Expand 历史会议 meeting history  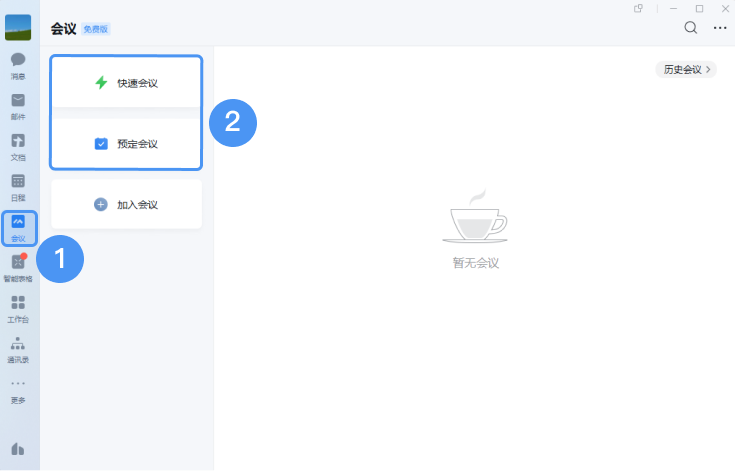686,70
